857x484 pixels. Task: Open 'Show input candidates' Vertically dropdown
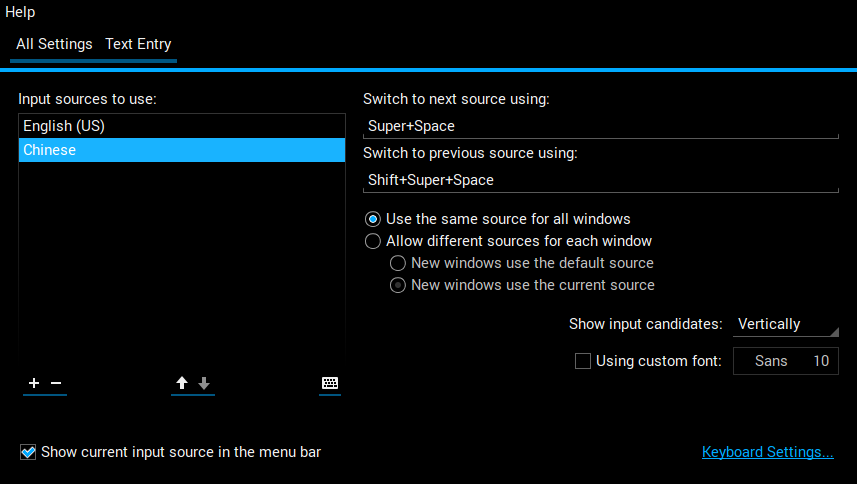[785, 324]
